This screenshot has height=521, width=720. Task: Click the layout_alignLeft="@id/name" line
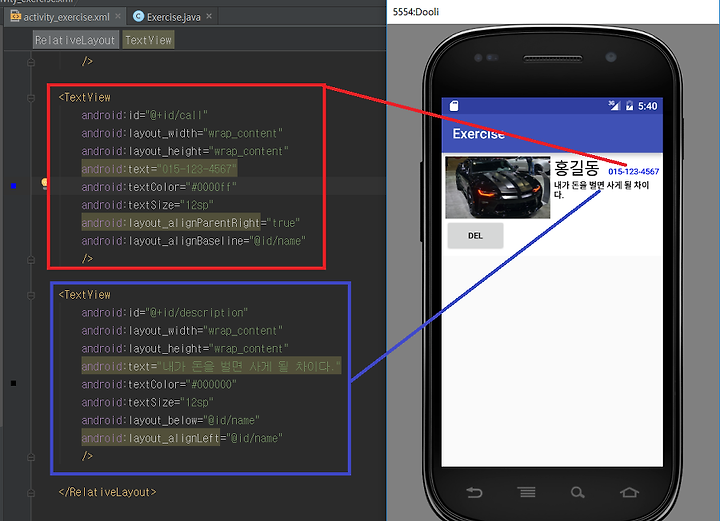tap(182, 438)
